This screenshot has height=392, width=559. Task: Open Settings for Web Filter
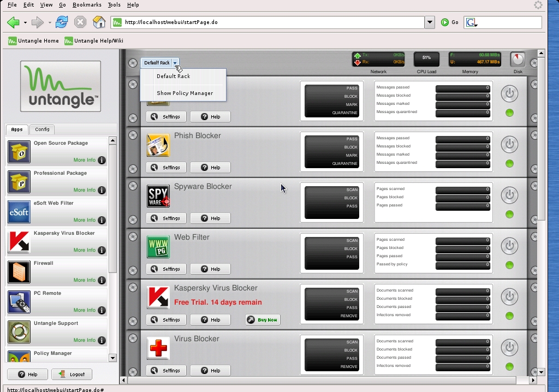[166, 269]
